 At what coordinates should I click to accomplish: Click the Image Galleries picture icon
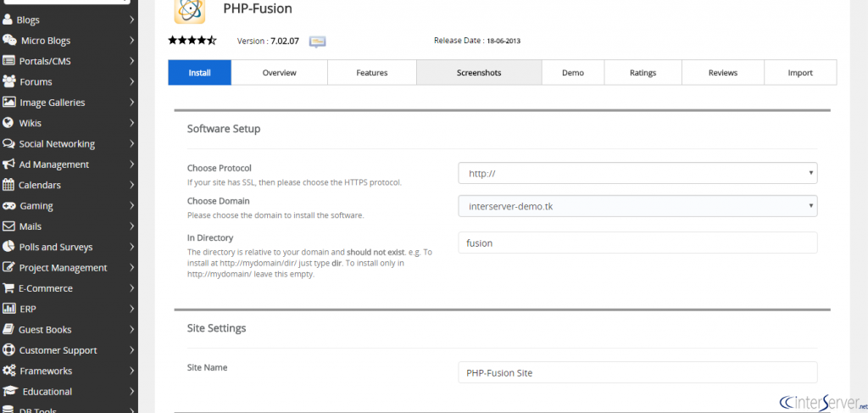click(x=8, y=103)
